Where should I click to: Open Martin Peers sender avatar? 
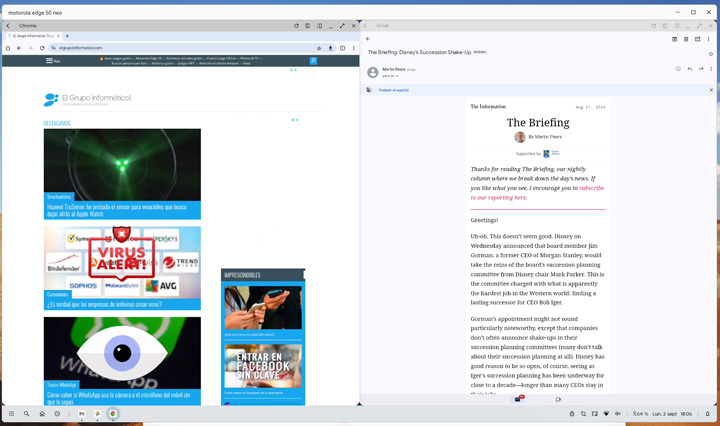pos(373,72)
